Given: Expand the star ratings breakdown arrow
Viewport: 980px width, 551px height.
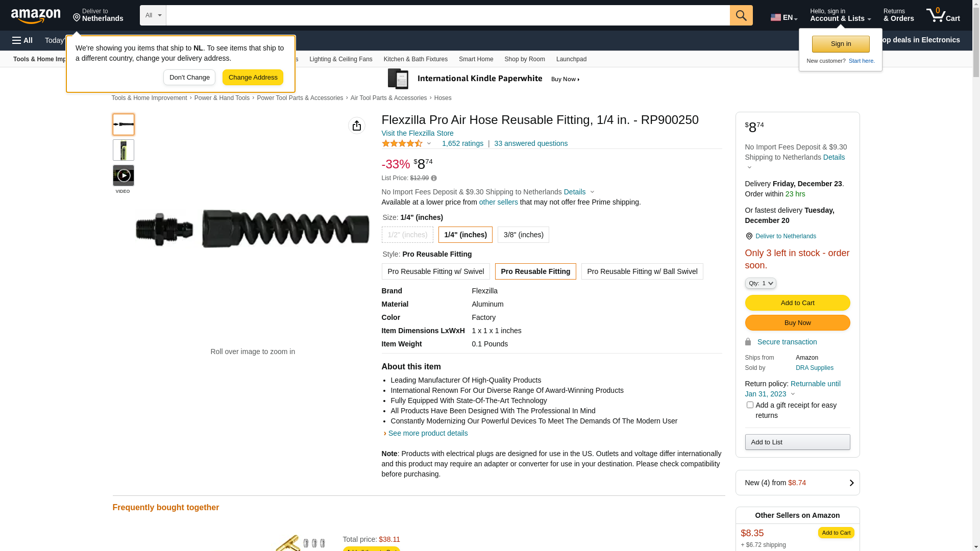Looking at the screenshot, I should pos(429,144).
